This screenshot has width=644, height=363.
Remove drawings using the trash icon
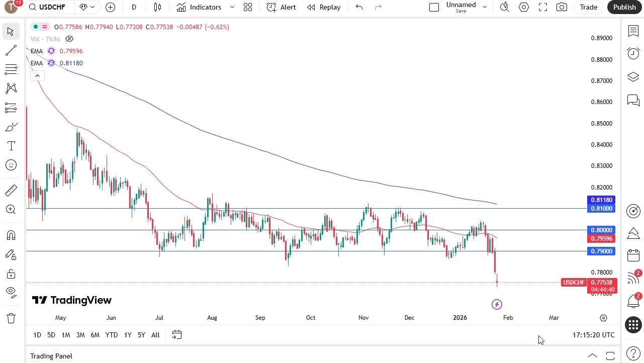(11, 318)
